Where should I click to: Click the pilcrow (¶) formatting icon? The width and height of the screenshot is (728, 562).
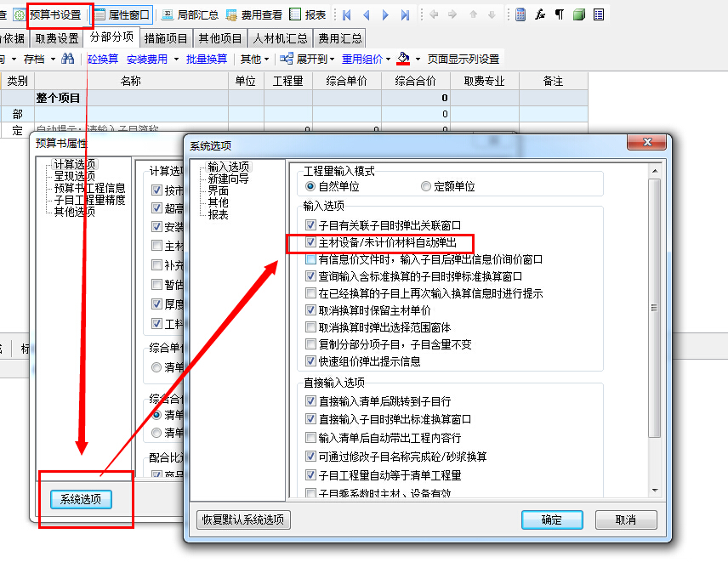tap(559, 14)
